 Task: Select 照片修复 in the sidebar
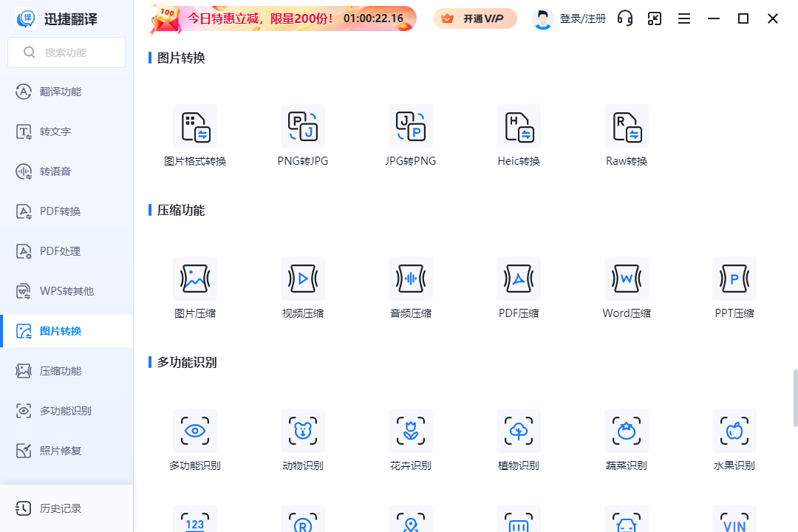click(x=66, y=451)
